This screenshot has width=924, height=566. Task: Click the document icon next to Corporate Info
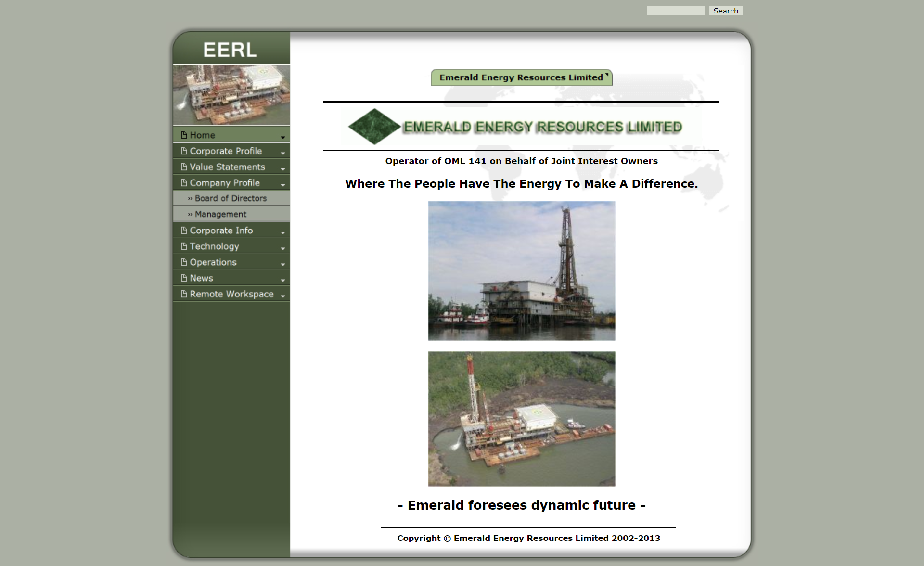(x=184, y=230)
